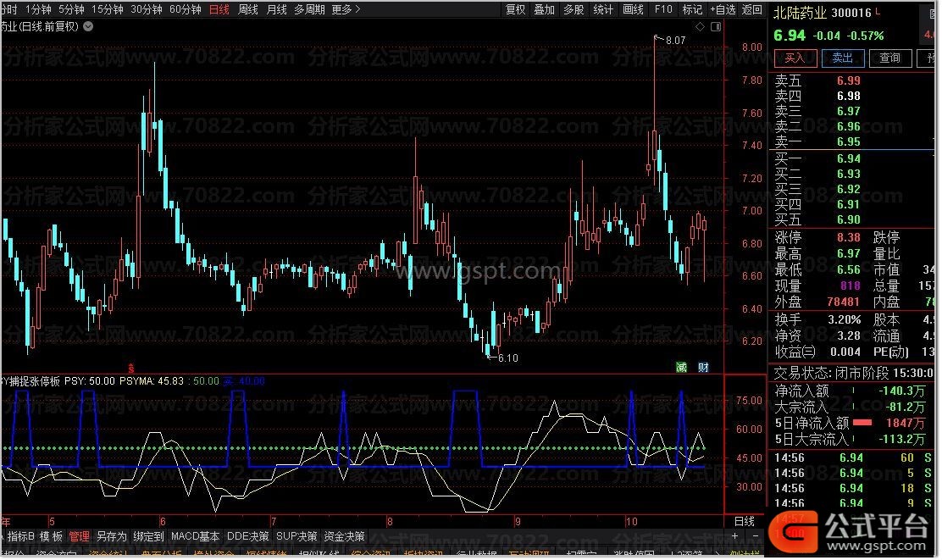Screen dimensions: 942x560
Task: Click the 标记 mark toolbar button
Action: (x=692, y=9)
